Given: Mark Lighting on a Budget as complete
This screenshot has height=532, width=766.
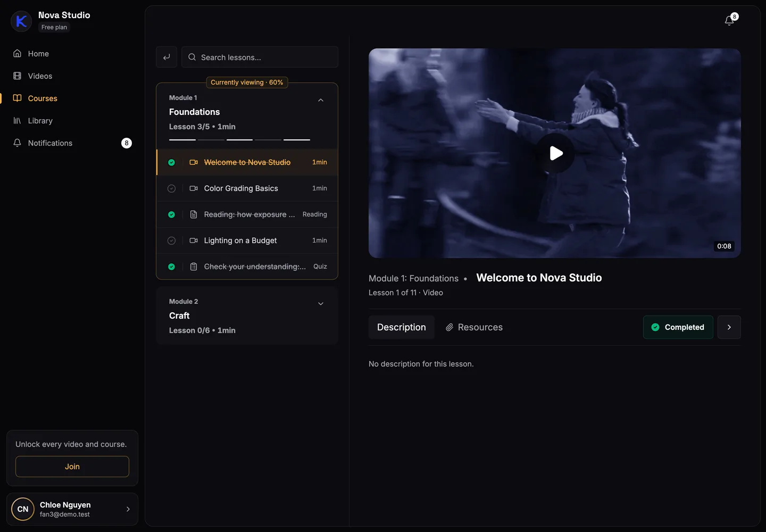Looking at the screenshot, I should tap(171, 240).
